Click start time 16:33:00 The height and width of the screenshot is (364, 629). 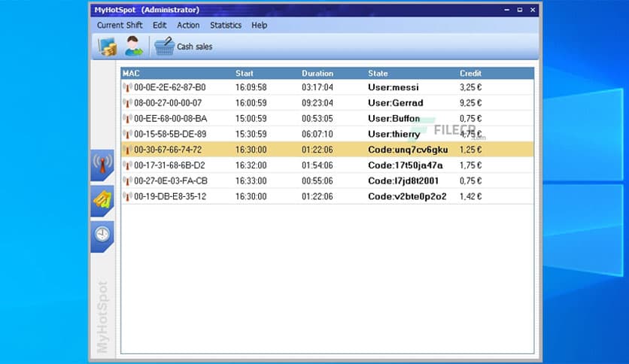tap(251, 181)
